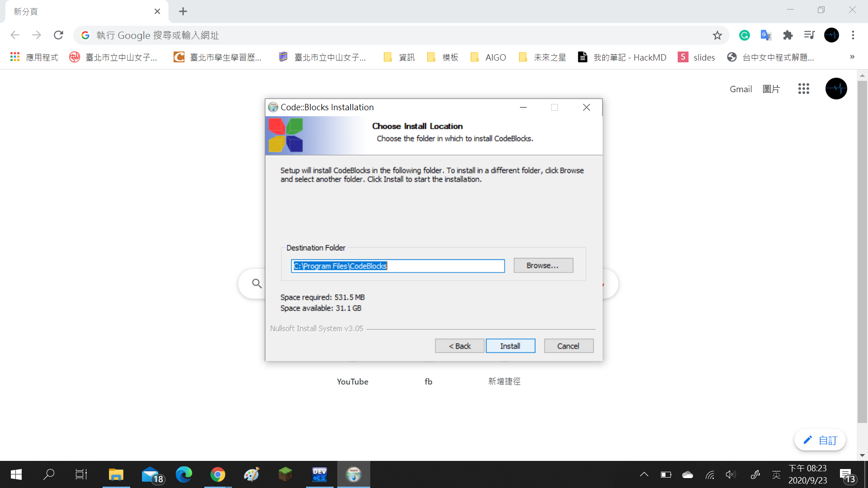Open the Chrome extensions puzzle icon
This screenshot has width=868, height=488.
pyautogui.click(x=788, y=35)
